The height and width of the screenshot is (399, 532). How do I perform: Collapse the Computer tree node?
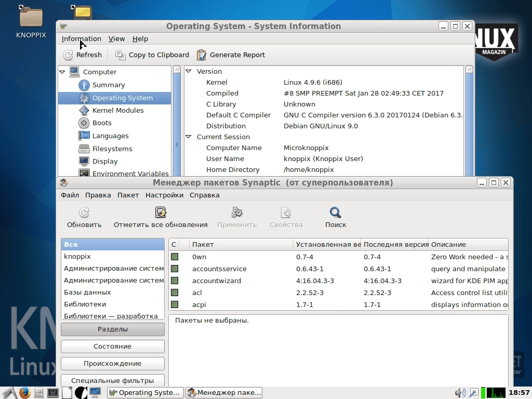(x=62, y=72)
